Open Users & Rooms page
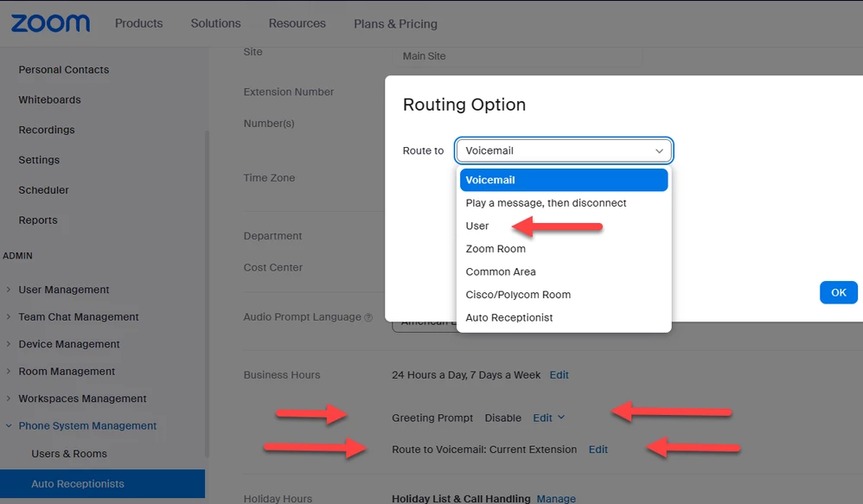The image size is (863, 504). tap(69, 454)
